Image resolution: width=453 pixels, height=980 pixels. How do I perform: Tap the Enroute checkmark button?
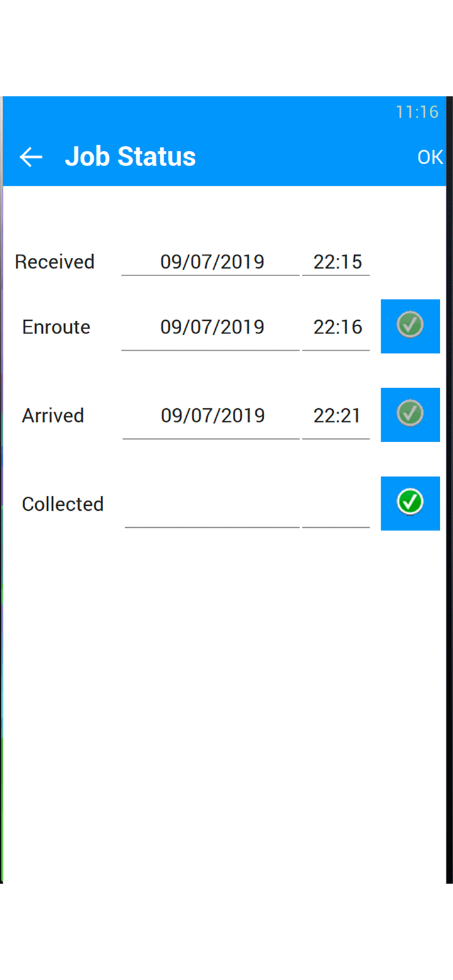coord(410,326)
